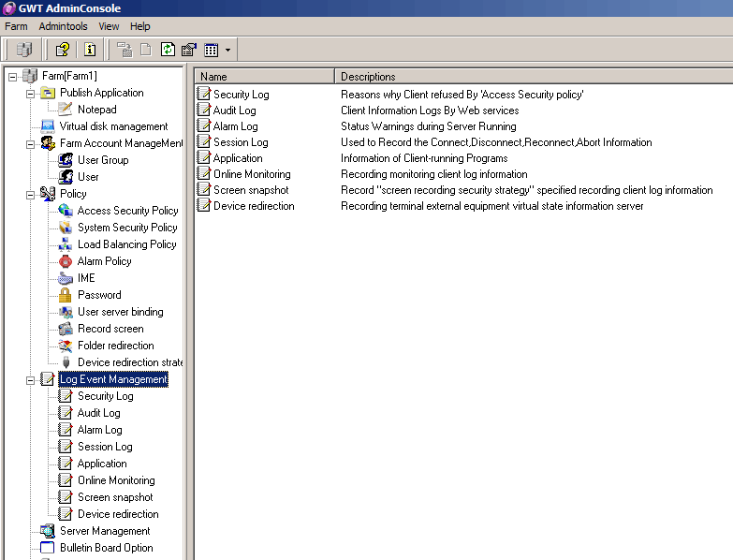733x560 pixels.
Task: Open the view mode dropdown arrow
Action: point(227,50)
